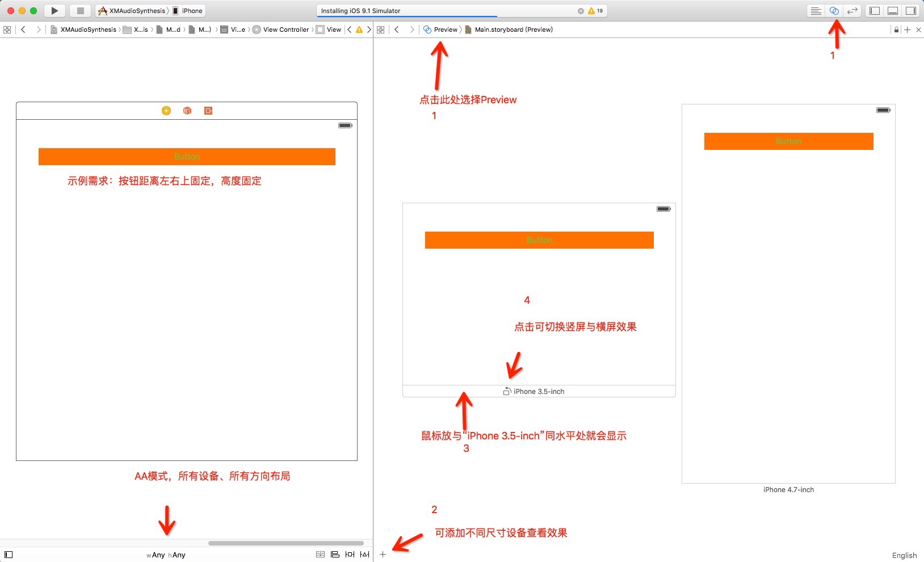
Task: Open the M...) breadcrumb segment
Action: (x=200, y=30)
